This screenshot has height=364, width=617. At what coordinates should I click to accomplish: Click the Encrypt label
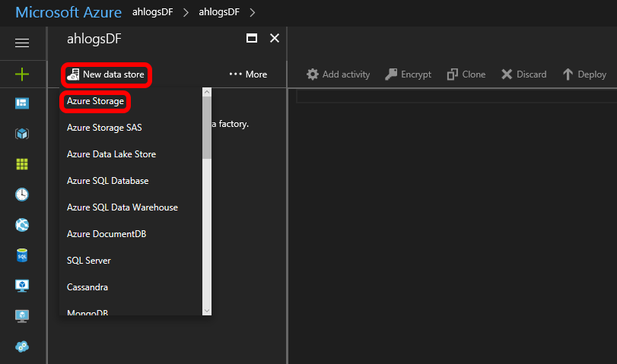pyautogui.click(x=416, y=74)
